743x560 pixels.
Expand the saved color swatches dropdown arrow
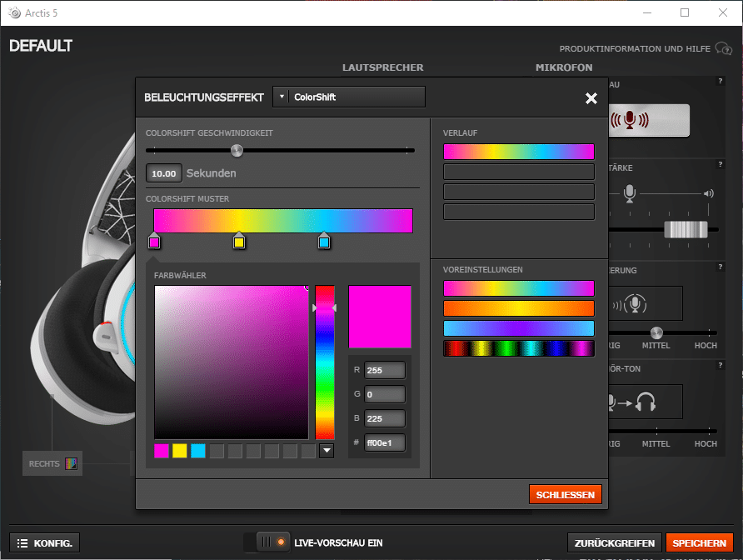pyautogui.click(x=327, y=451)
